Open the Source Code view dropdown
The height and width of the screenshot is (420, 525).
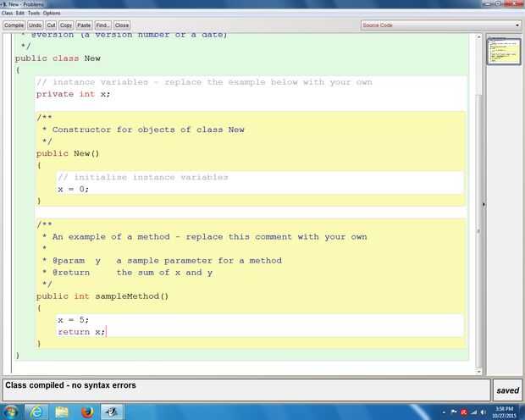[x=440, y=25]
